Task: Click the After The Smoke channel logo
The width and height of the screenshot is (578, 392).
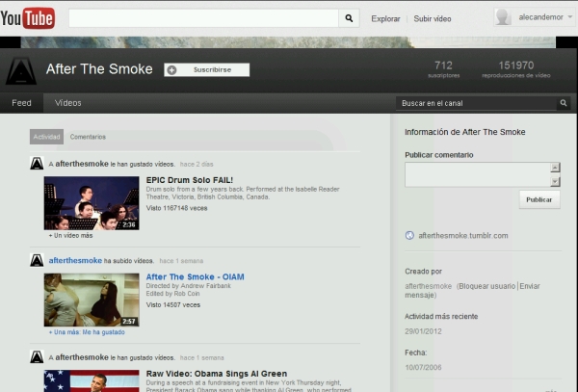Action: (x=21, y=70)
